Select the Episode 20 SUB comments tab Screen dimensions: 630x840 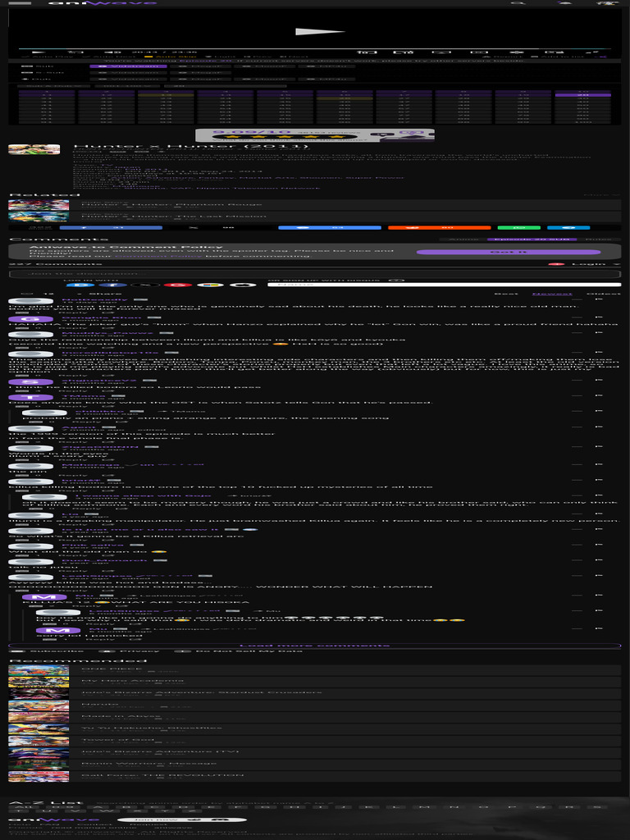(x=532, y=240)
